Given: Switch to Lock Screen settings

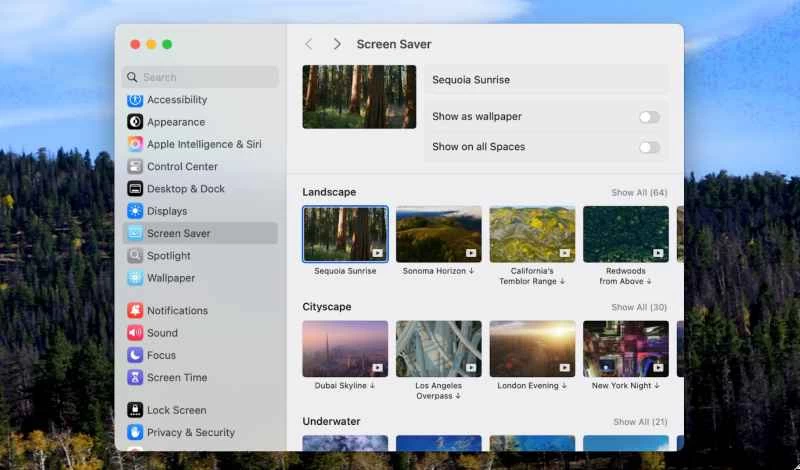Looking at the screenshot, I should [x=176, y=410].
